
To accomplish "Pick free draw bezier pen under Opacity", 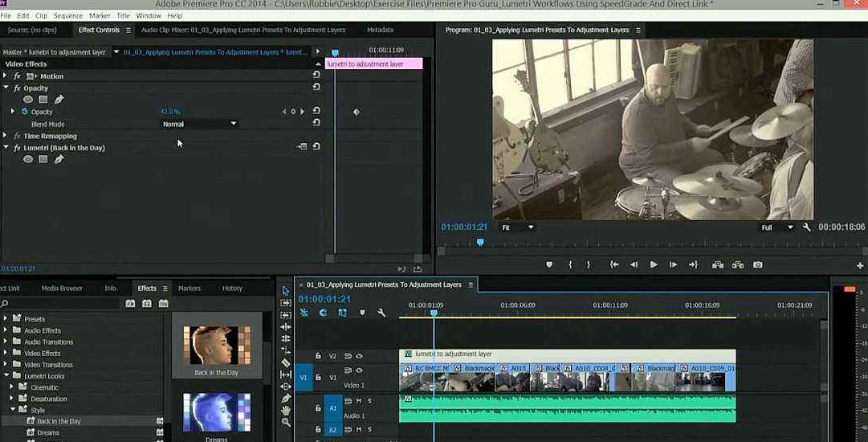I will (x=59, y=100).
